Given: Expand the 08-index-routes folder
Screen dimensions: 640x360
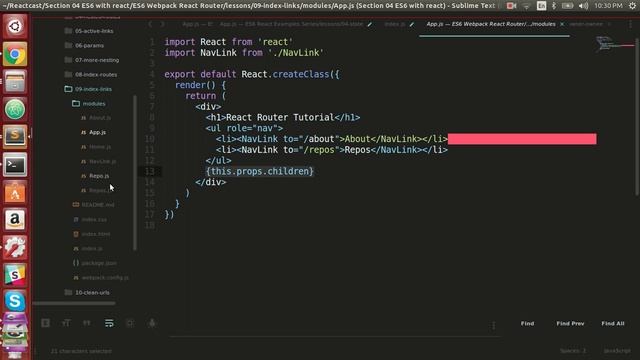Looking at the screenshot, I should (91, 75).
